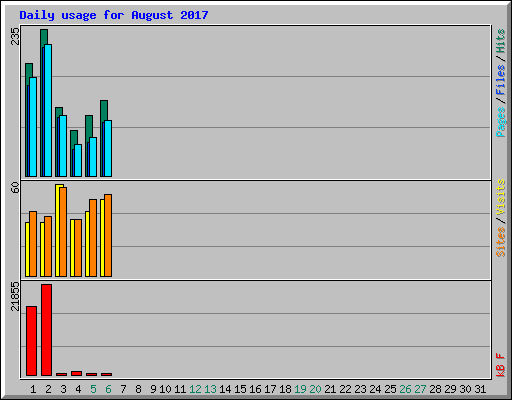Click the day 1 sites orange bar

(x=33, y=244)
